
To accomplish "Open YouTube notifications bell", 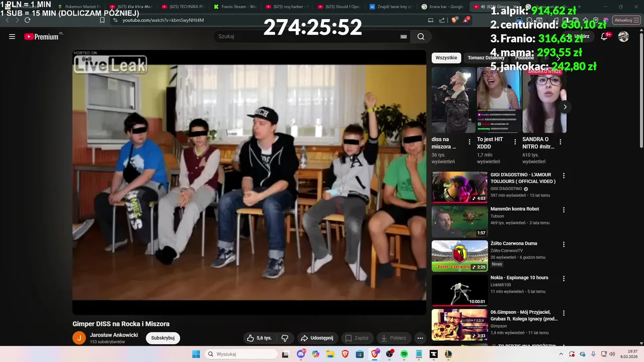I will point(604,36).
